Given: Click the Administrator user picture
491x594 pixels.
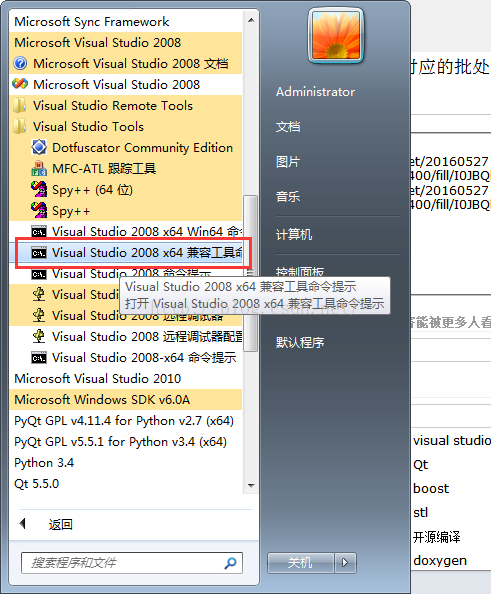Looking at the screenshot, I should tap(336, 36).
